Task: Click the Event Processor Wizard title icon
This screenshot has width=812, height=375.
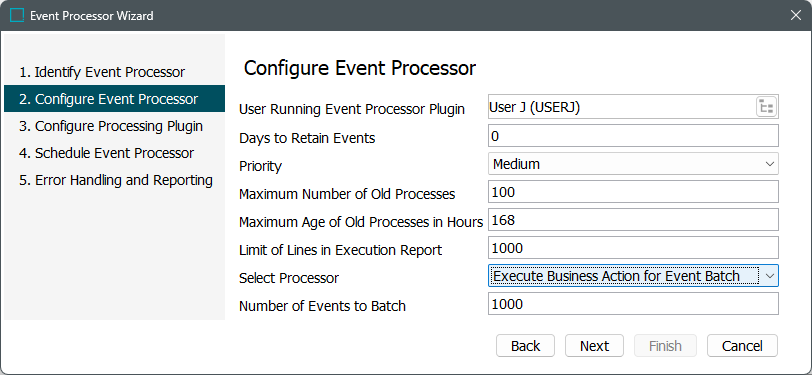Action: pyautogui.click(x=17, y=16)
